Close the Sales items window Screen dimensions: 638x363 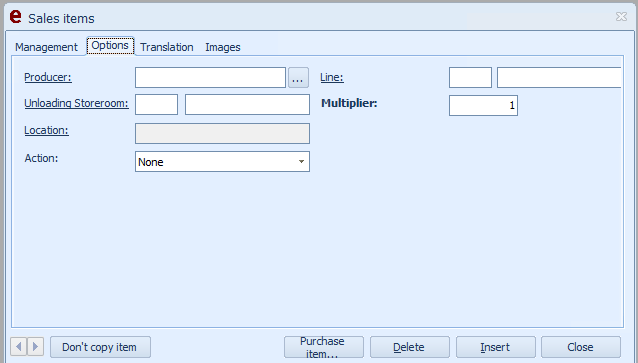point(621,17)
